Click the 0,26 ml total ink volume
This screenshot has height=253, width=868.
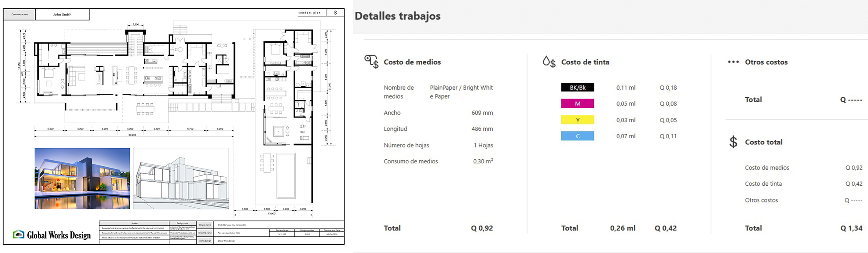tap(623, 228)
